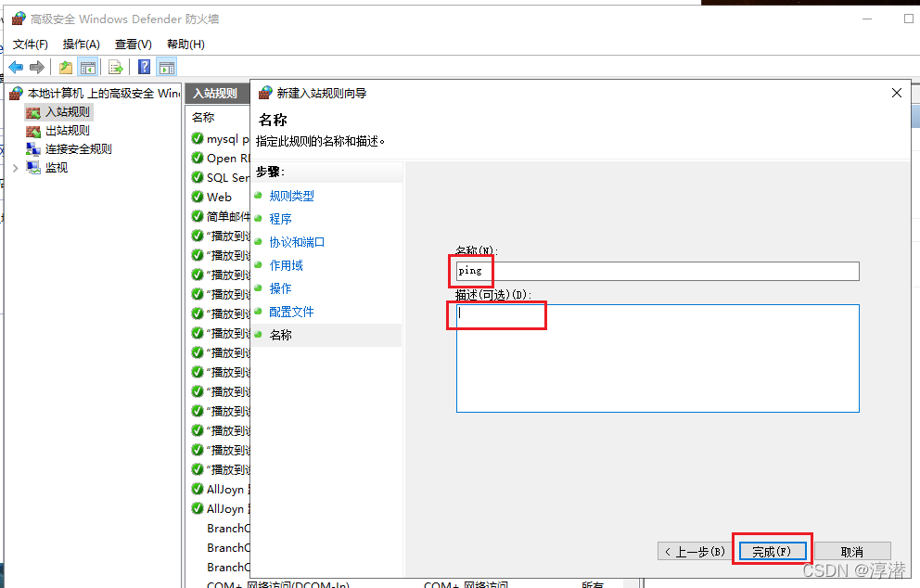Click green check icon of 简单邮件 rule

pos(198,216)
